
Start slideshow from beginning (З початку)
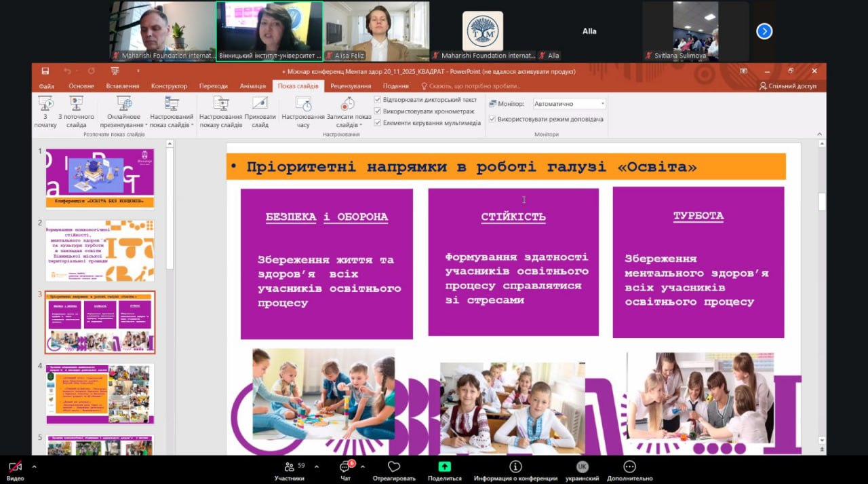pos(45,105)
